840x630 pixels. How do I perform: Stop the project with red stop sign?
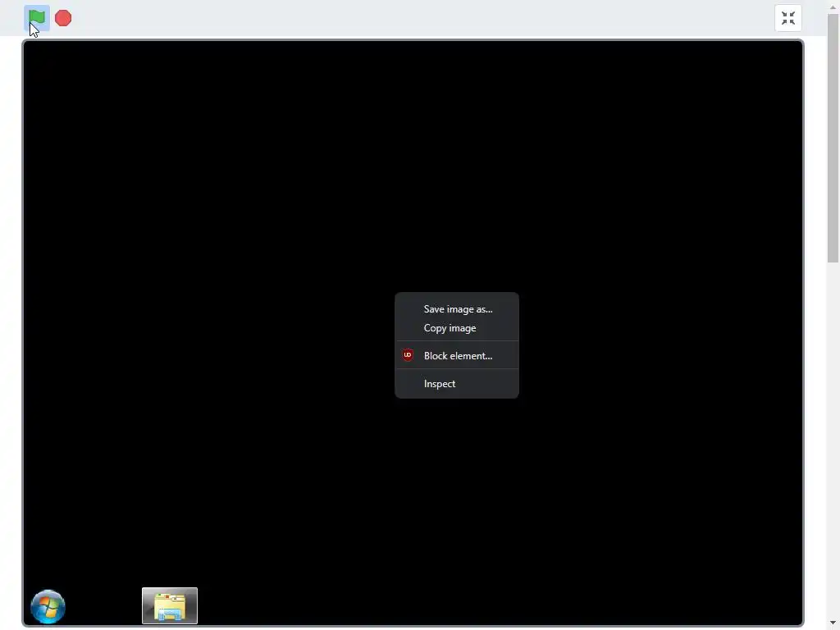(x=63, y=18)
